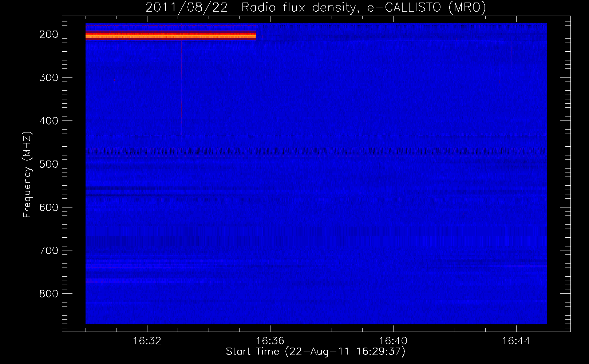Click the 16:40 time tick label
Viewport: 589px width, 364px height.
[x=393, y=341]
